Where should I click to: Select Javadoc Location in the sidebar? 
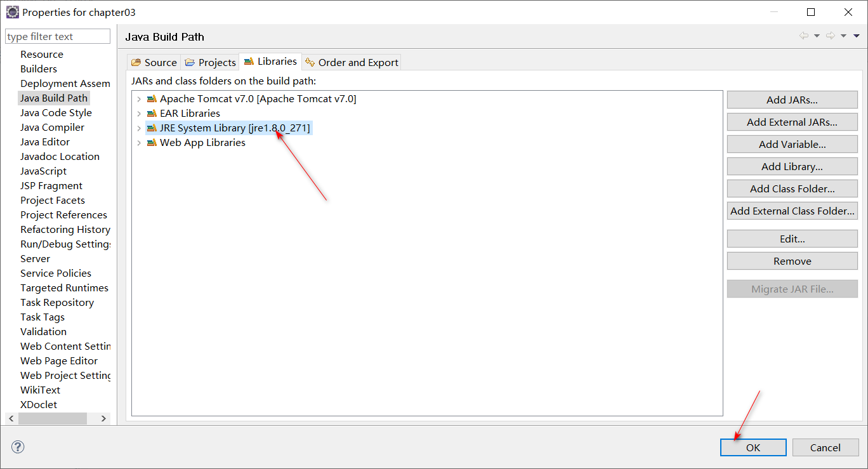pos(60,157)
